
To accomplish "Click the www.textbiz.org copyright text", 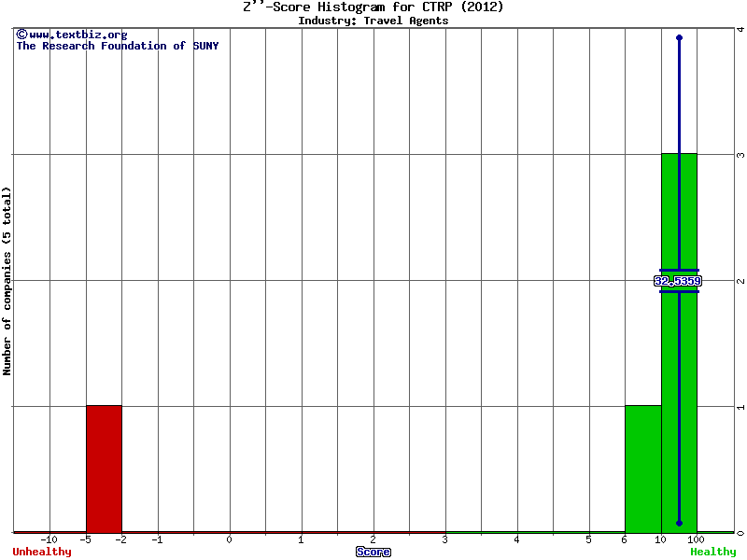I will click(72, 35).
